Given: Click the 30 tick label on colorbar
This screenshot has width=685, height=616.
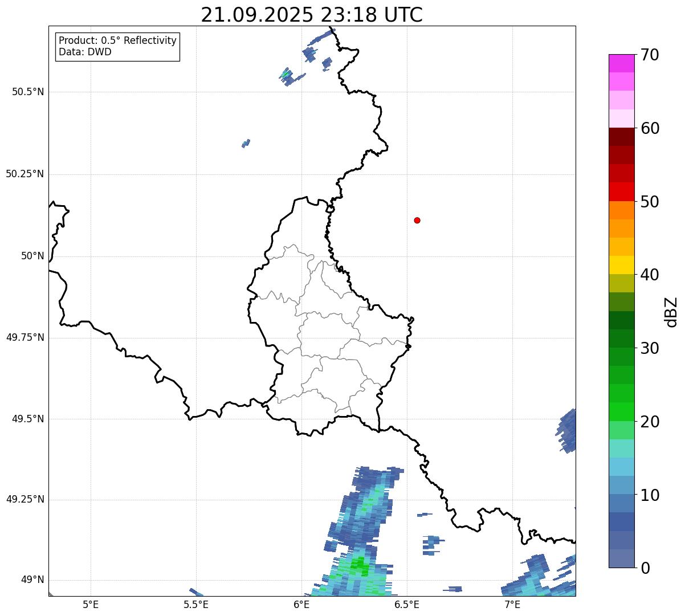Looking at the screenshot, I should (650, 348).
